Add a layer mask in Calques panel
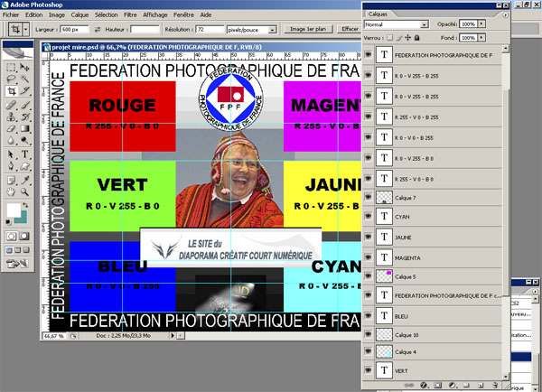The image size is (542, 392). (x=438, y=385)
